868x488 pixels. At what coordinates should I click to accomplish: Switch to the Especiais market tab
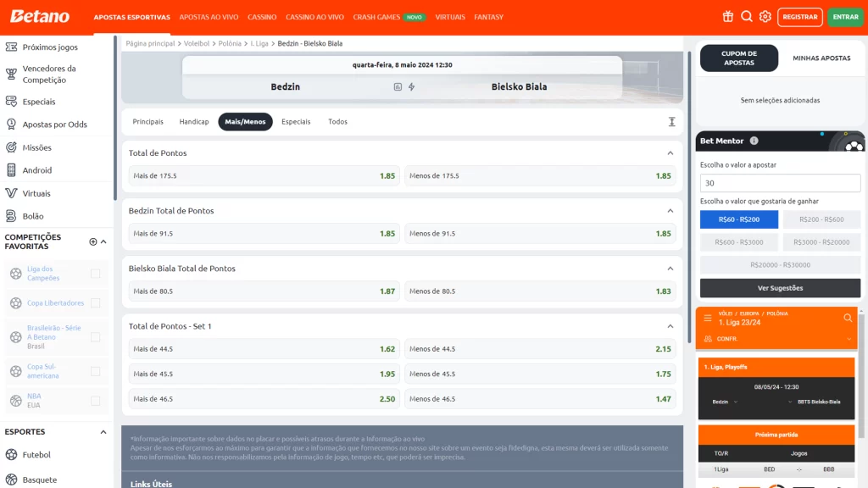click(x=296, y=122)
